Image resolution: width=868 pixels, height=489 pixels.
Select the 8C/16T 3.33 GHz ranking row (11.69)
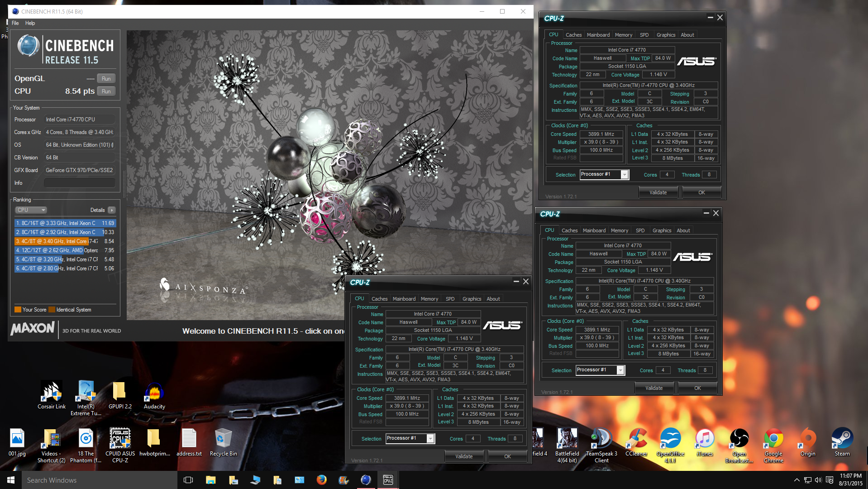click(65, 223)
